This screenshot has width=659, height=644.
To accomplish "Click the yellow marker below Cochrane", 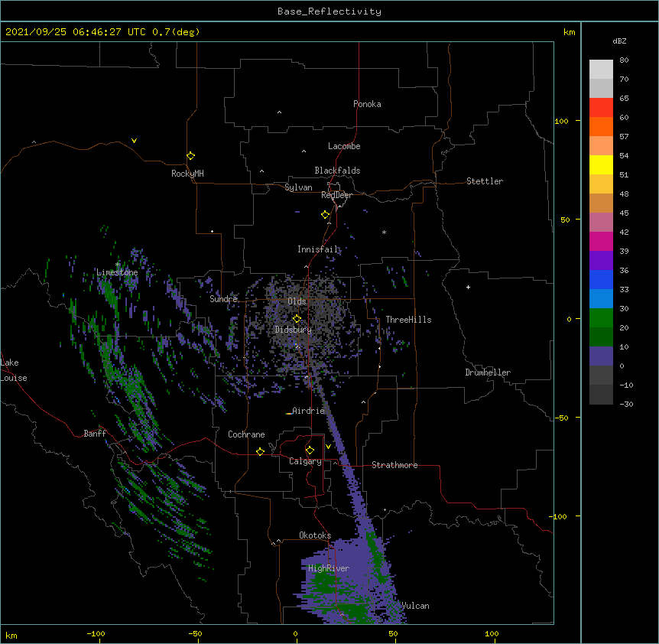I will tap(260, 451).
